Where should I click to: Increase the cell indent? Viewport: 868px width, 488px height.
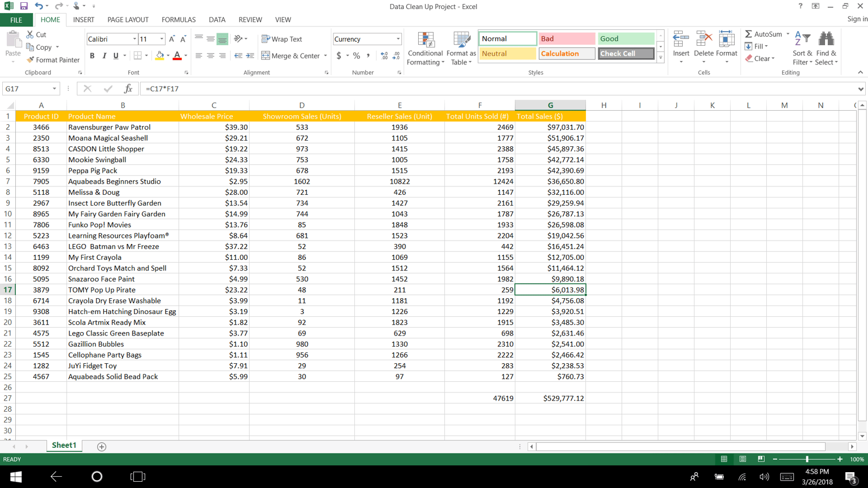pos(250,56)
